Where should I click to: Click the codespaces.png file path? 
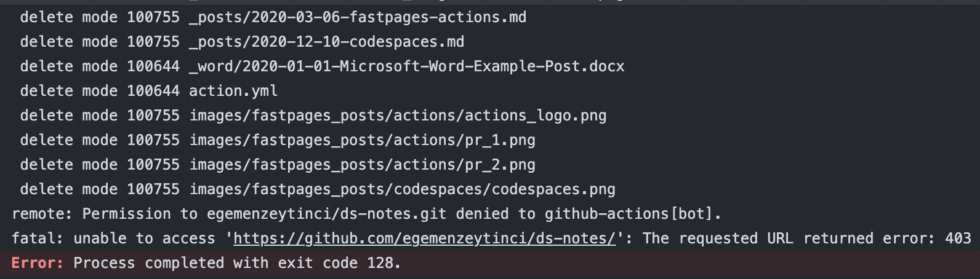point(402,189)
